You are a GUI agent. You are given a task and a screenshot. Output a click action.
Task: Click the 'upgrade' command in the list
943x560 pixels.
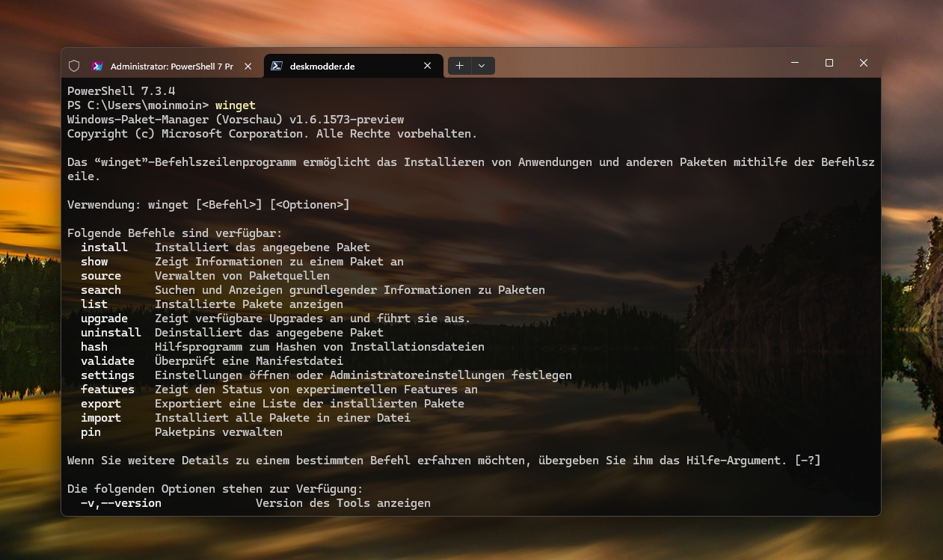pos(104,319)
